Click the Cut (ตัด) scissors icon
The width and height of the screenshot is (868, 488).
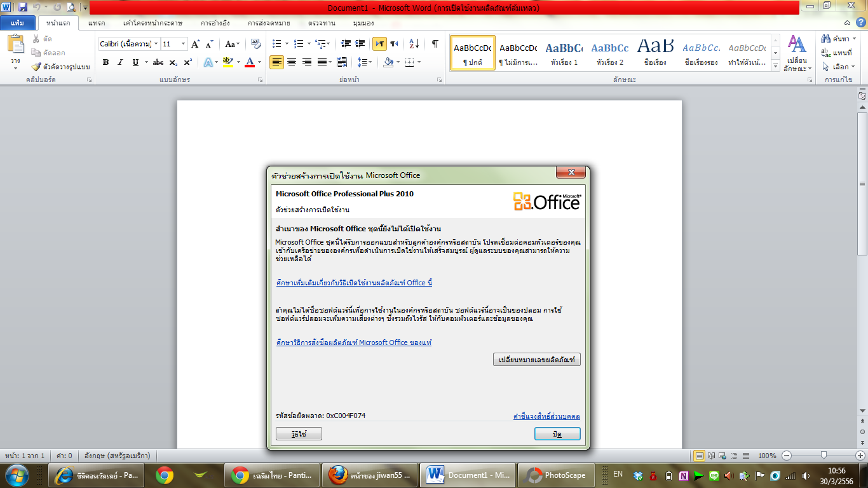tap(36, 39)
